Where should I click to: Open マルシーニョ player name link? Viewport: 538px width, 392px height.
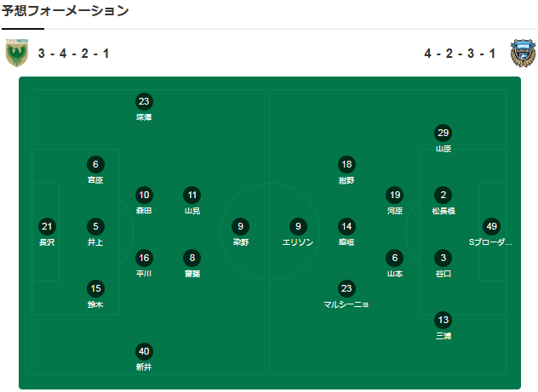pyautogui.click(x=346, y=304)
